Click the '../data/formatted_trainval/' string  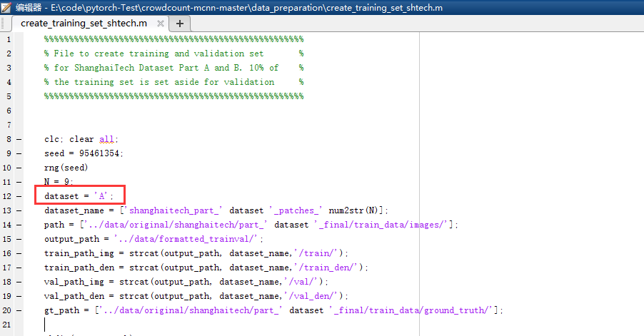click(x=187, y=239)
